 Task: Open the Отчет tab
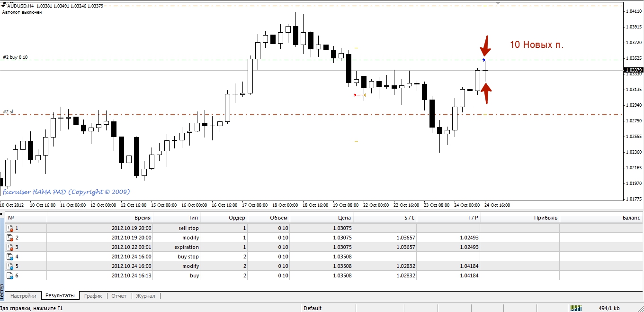pos(119,296)
